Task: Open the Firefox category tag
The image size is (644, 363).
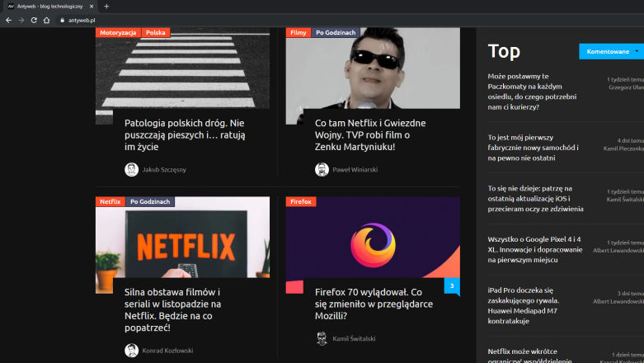Action: pyautogui.click(x=301, y=201)
